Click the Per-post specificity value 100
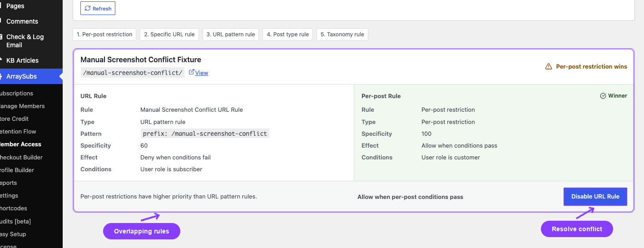 [x=426, y=134]
